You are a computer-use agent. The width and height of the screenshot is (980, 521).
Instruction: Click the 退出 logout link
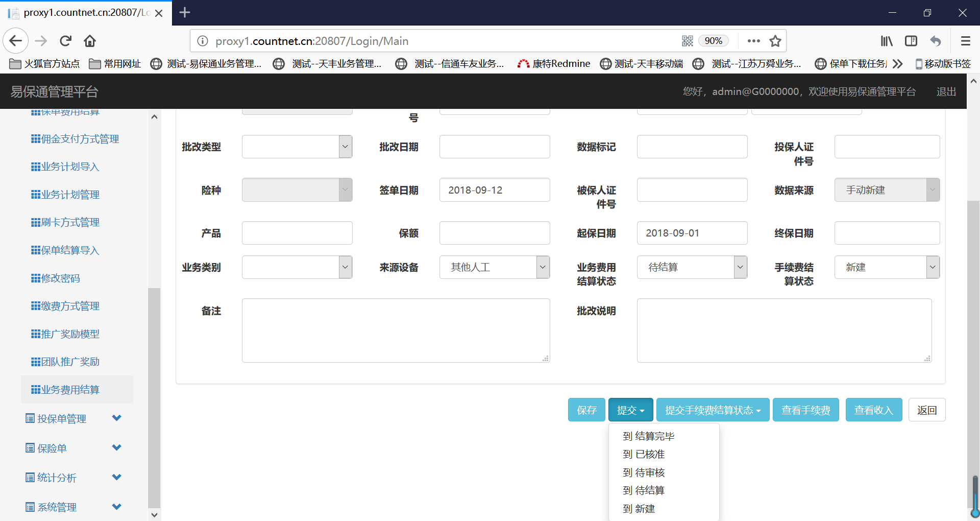point(946,91)
